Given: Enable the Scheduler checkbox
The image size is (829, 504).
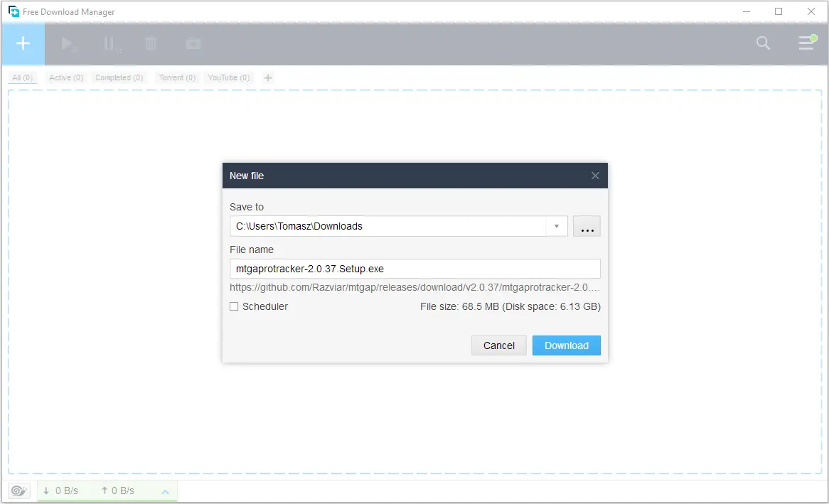Looking at the screenshot, I should click(234, 307).
